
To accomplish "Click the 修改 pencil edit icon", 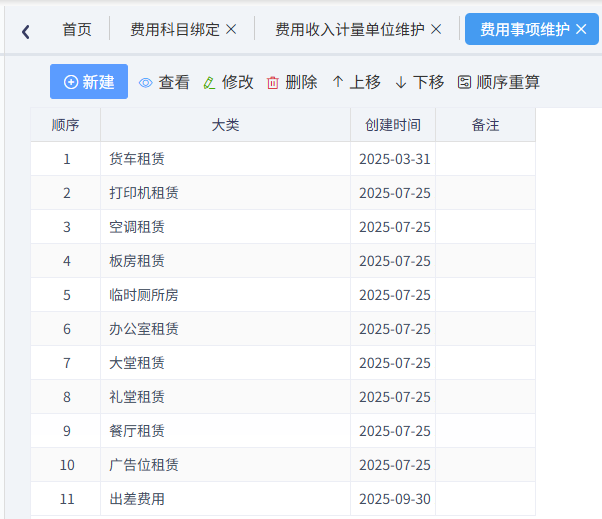I will pyautogui.click(x=209, y=83).
